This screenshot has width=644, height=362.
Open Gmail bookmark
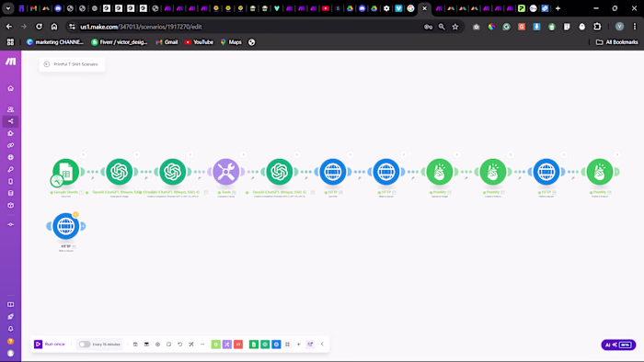(x=167, y=42)
